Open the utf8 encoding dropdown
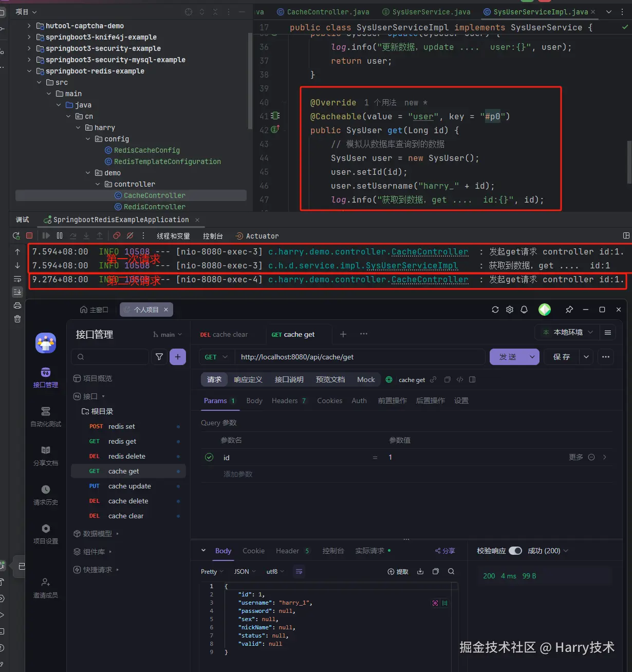This screenshot has height=672, width=632. pyautogui.click(x=275, y=572)
